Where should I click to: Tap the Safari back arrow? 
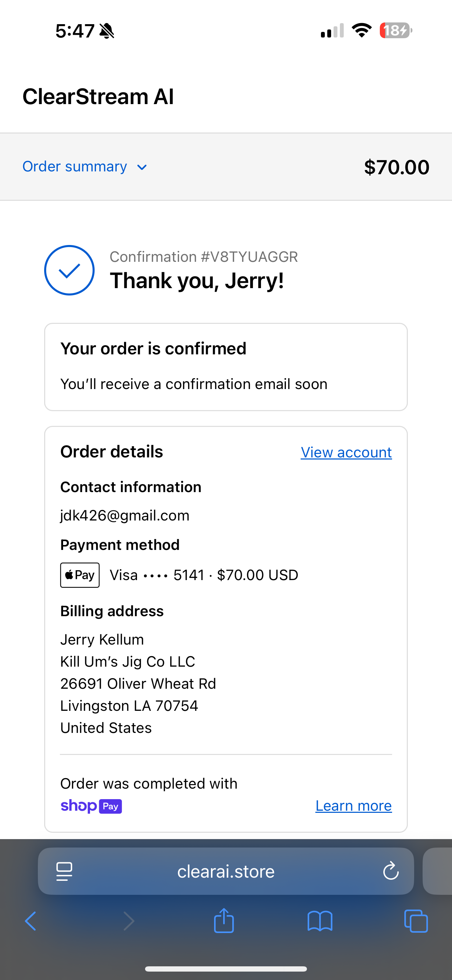coord(30,921)
